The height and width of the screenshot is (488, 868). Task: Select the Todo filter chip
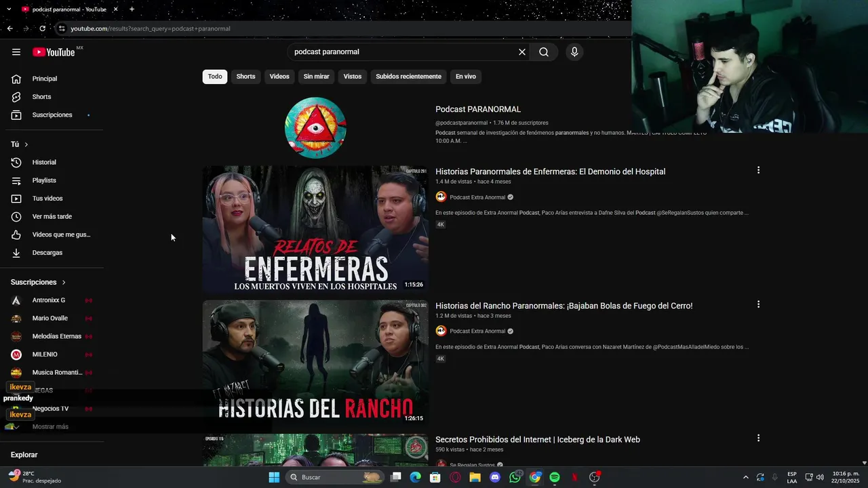click(x=215, y=77)
